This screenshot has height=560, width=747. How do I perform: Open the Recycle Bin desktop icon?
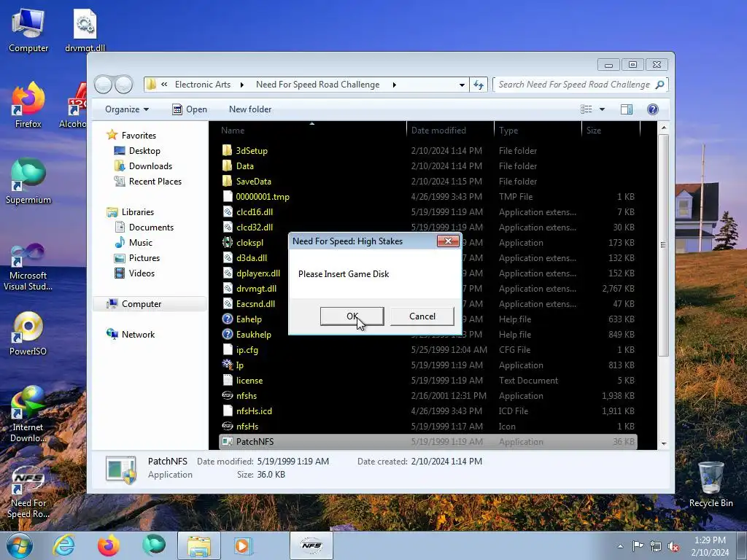(711, 484)
